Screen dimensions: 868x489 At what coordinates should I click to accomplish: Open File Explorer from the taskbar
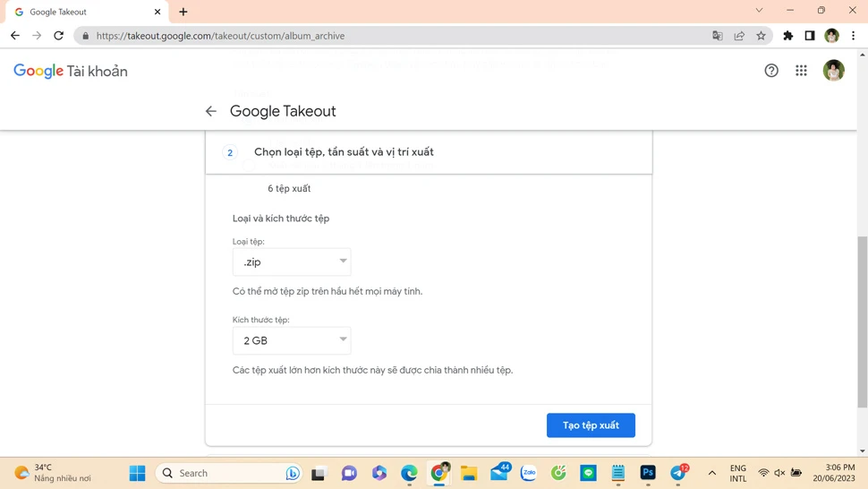pyautogui.click(x=469, y=473)
